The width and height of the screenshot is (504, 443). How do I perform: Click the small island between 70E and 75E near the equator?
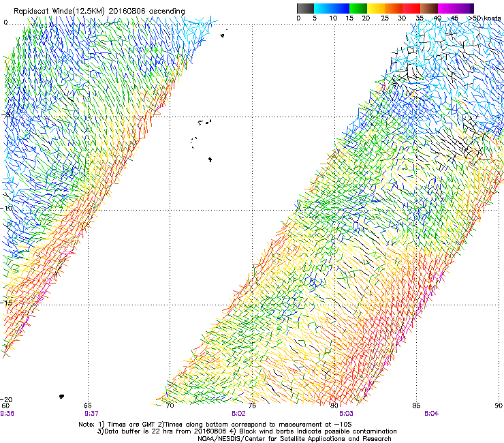pos(223,35)
